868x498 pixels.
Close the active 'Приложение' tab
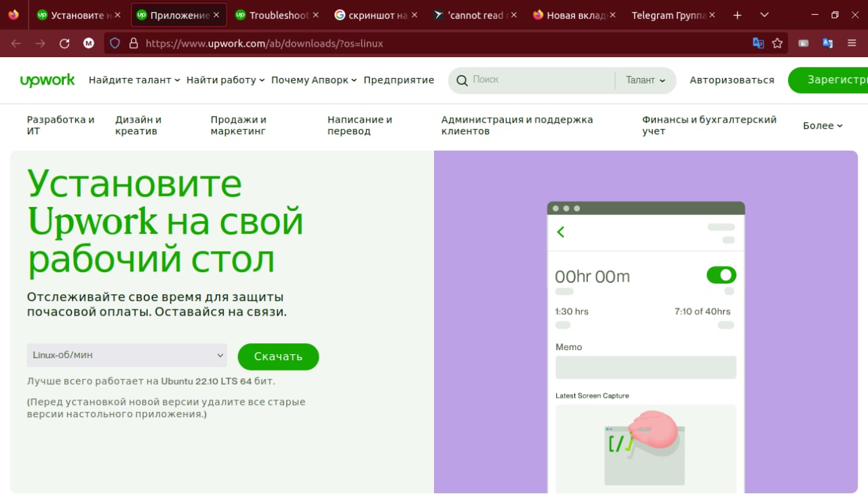click(216, 15)
